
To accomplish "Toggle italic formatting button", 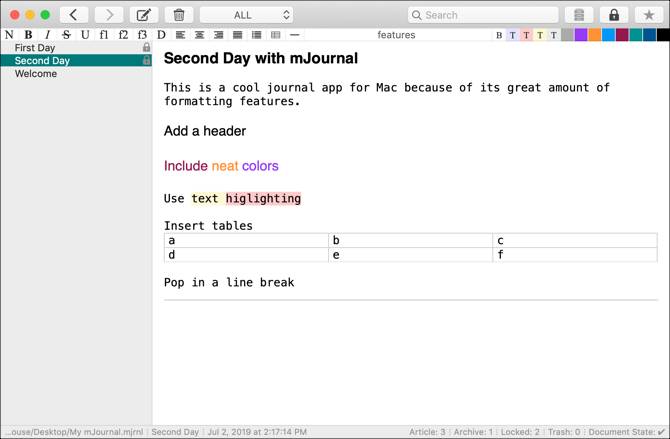I will 47,35.
